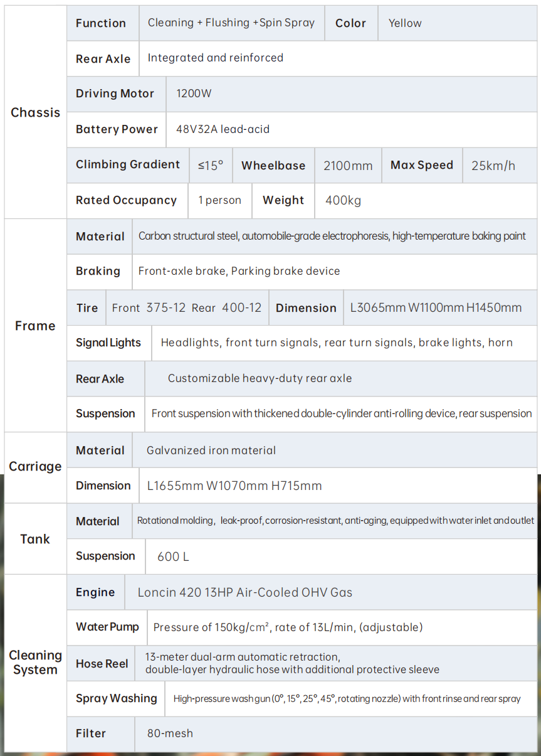Viewport: 541px width, 756px height.
Task: Click the 'Integrated and reinforced' rear axle value
Action: coord(215,58)
